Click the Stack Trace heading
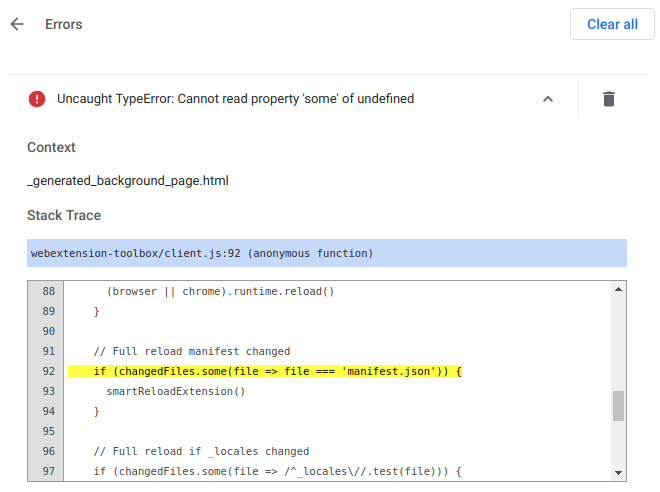This screenshot has width=660, height=492. tap(64, 215)
